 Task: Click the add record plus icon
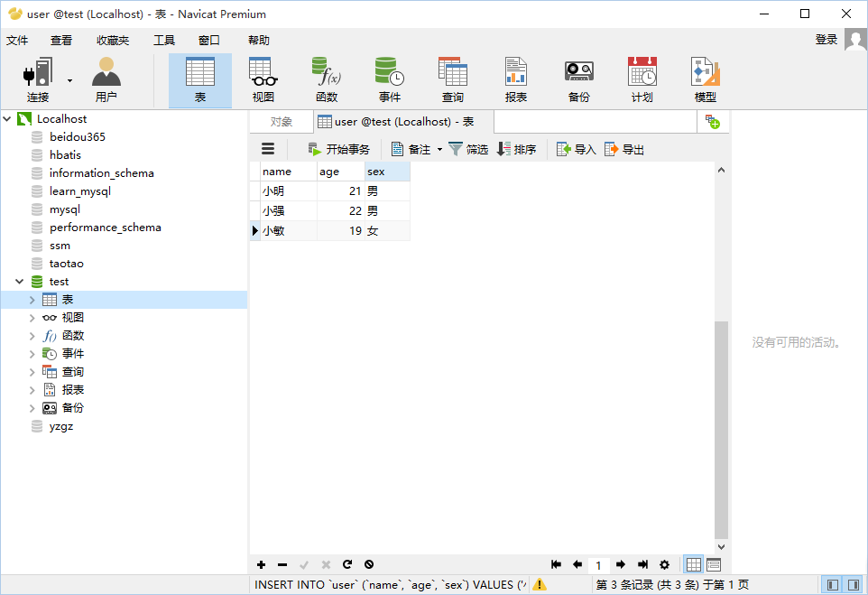point(262,564)
